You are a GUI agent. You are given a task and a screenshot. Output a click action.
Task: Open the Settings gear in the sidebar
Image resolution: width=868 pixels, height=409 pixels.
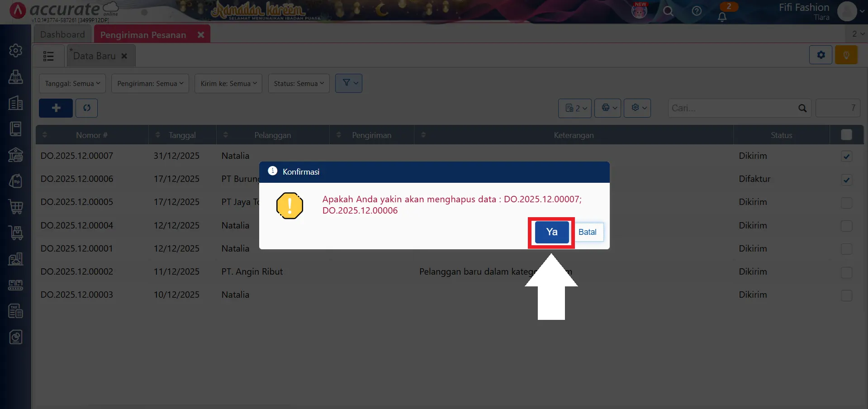16,51
